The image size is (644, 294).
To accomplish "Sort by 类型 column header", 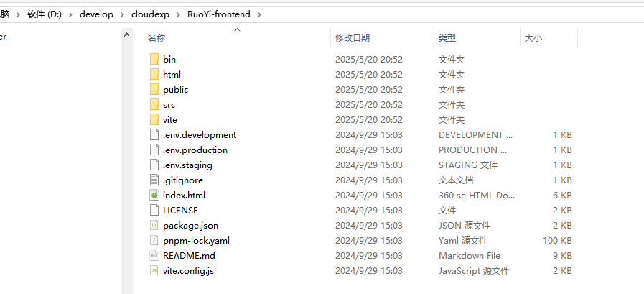I will (447, 38).
